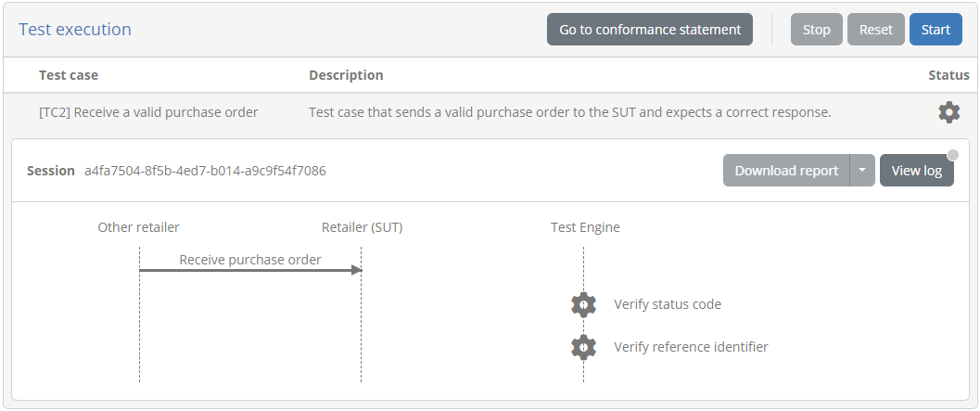The image size is (980, 411).
Task: Click the Verify status code step label
Action: point(668,304)
